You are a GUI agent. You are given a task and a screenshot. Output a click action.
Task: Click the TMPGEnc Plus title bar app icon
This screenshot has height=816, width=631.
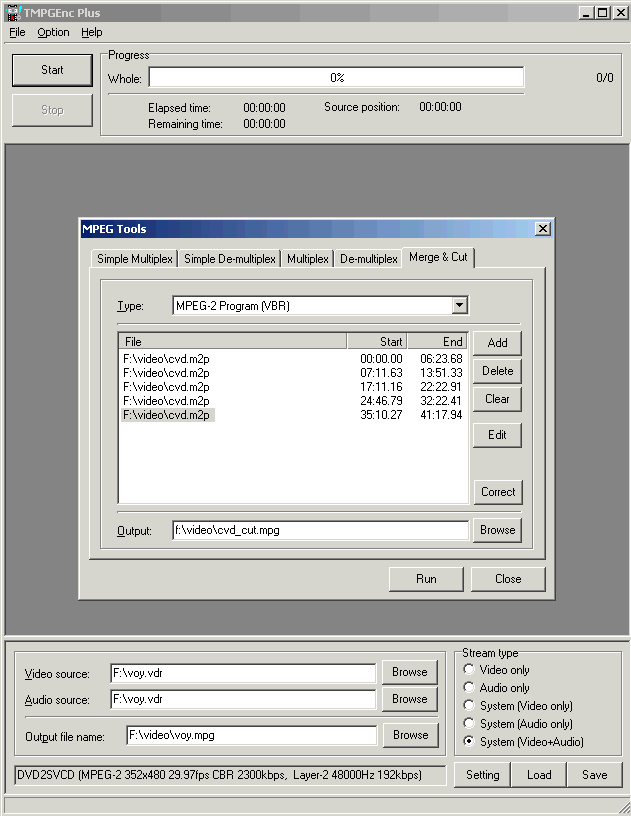pyautogui.click(x=13, y=12)
